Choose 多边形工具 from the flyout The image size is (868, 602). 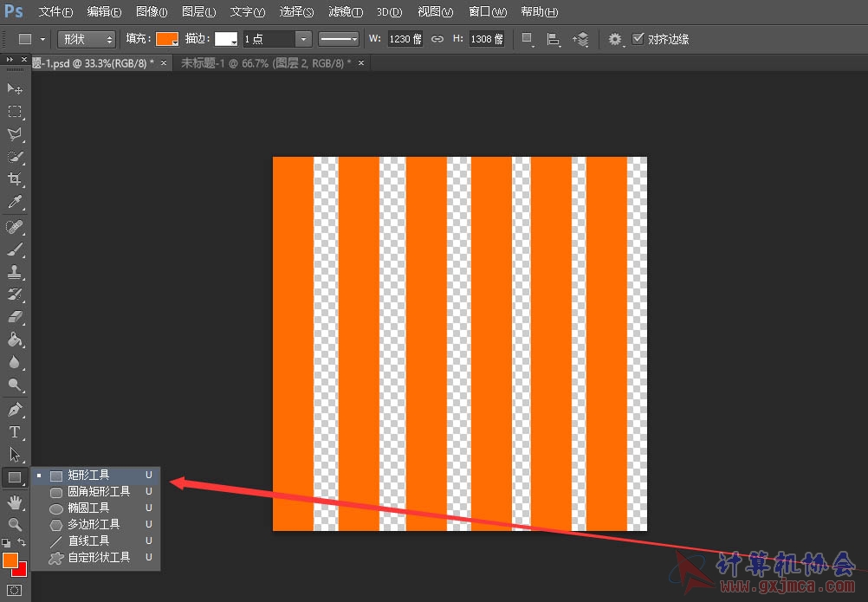(x=96, y=524)
